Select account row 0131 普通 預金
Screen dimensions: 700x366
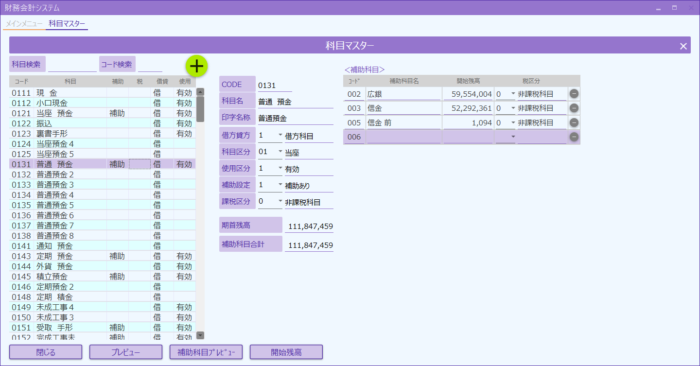(x=102, y=164)
